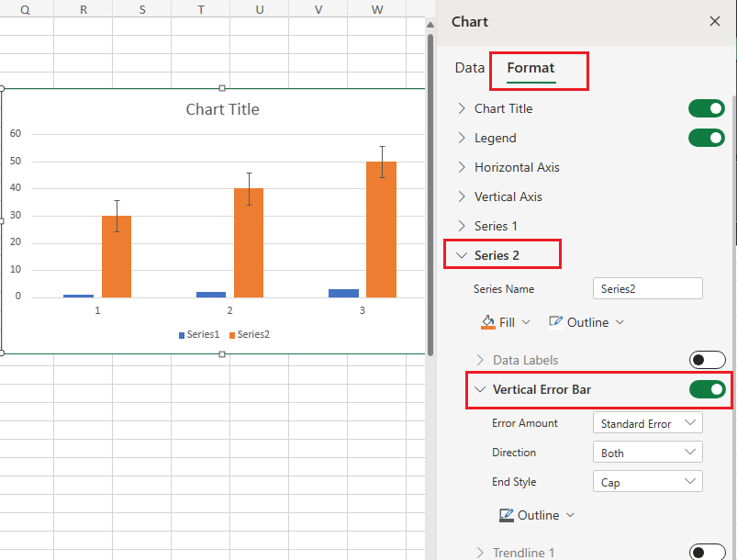The image size is (737, 560).
Task: Select column header S
Action: pyautogui.click(x=142, y=9)
